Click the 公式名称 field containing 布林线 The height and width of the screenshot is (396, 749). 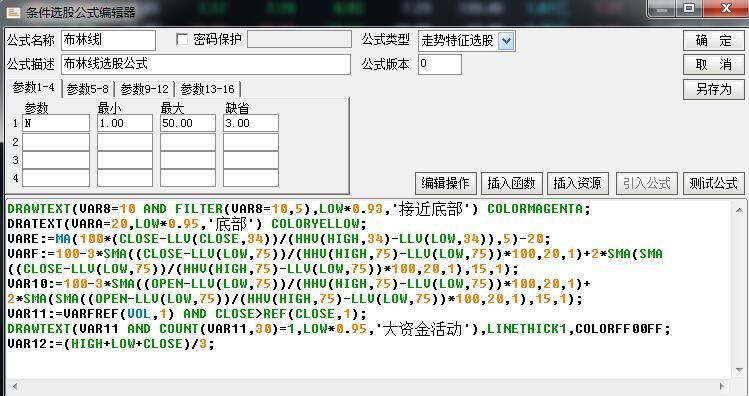(x=108, y=40)
